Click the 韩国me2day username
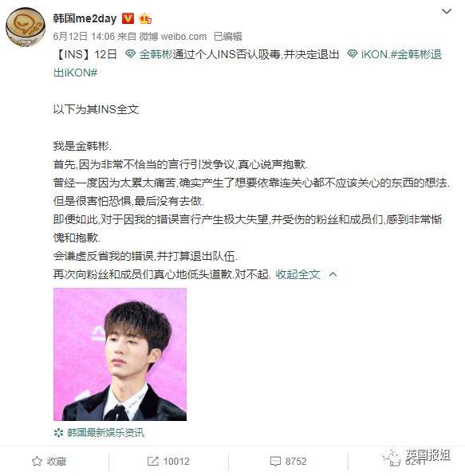Image resolution: width=465 pixels, height=476 pixels. [x=85, y=18]
